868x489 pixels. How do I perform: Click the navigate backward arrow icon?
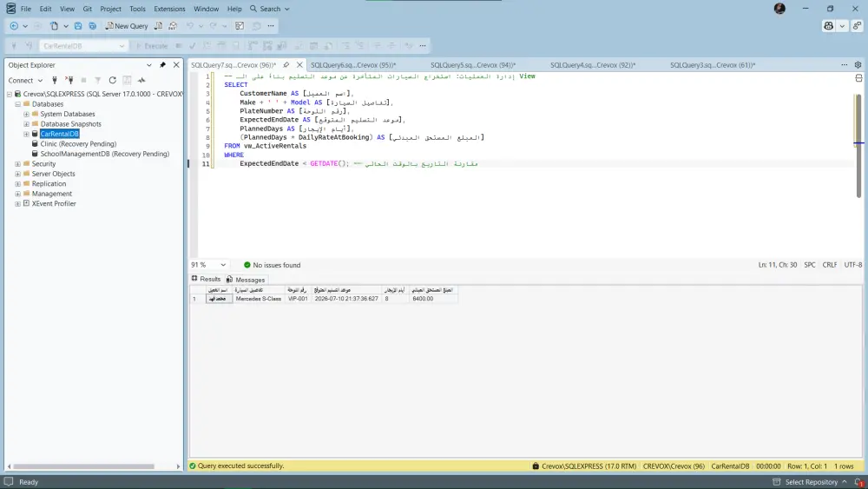tap(14, 26)
